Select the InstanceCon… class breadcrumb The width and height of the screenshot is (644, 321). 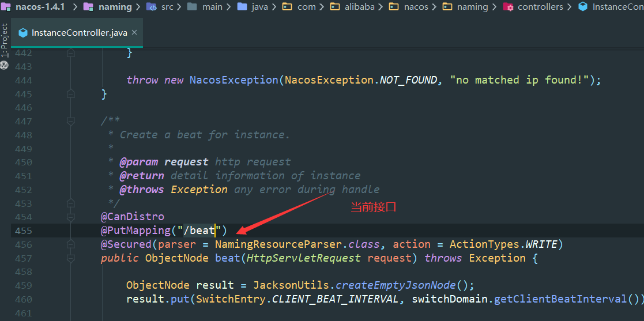(x=611, y=6)
